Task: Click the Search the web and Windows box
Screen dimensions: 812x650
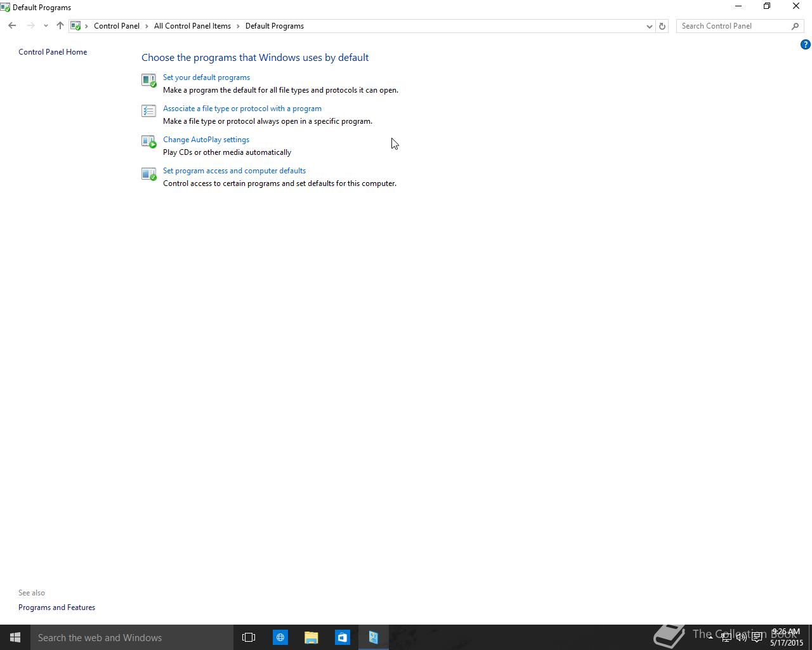Action: [x=132, y=637]
